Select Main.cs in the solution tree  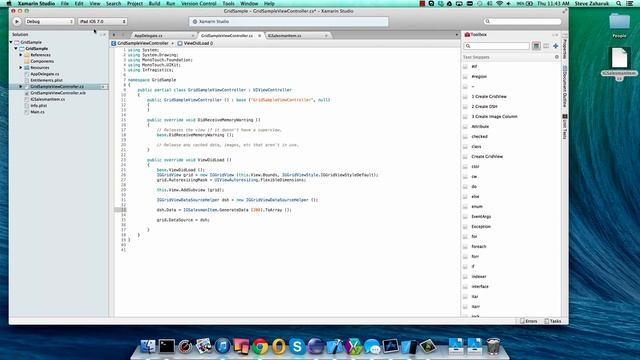(x=37, y=112)
